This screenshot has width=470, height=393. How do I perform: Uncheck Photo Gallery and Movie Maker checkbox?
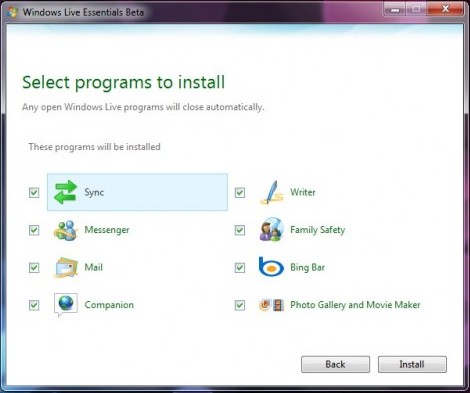[240, 305]
